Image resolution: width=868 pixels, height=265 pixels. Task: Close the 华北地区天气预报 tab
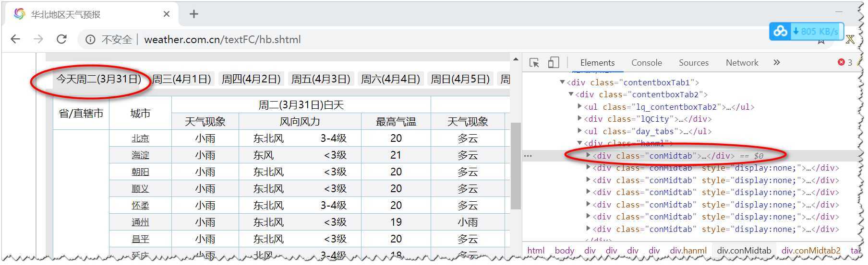coord(167,14)
